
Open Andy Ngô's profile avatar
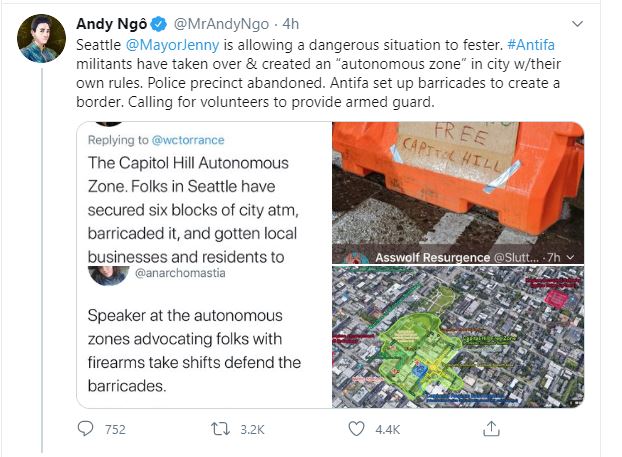click(41, 38)
